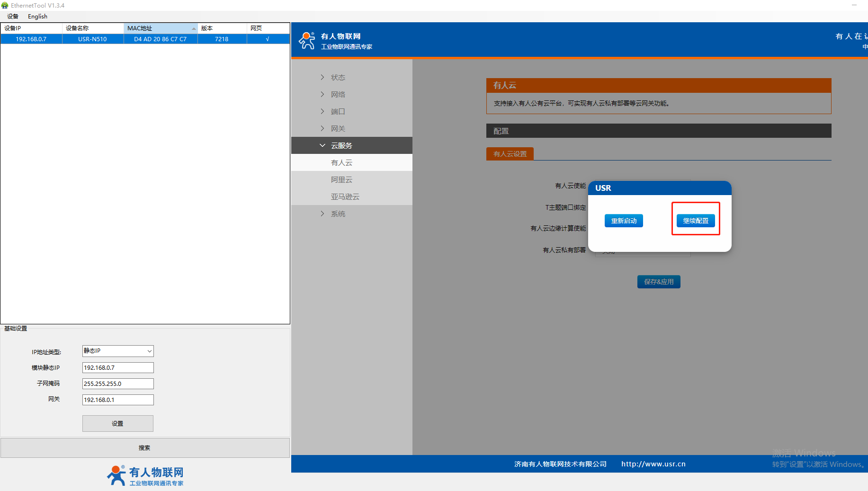Screen dimensions: 868x491
Task: Click the 济南有人物联网技术有限公司 footer text
Action: click(560, 464)
